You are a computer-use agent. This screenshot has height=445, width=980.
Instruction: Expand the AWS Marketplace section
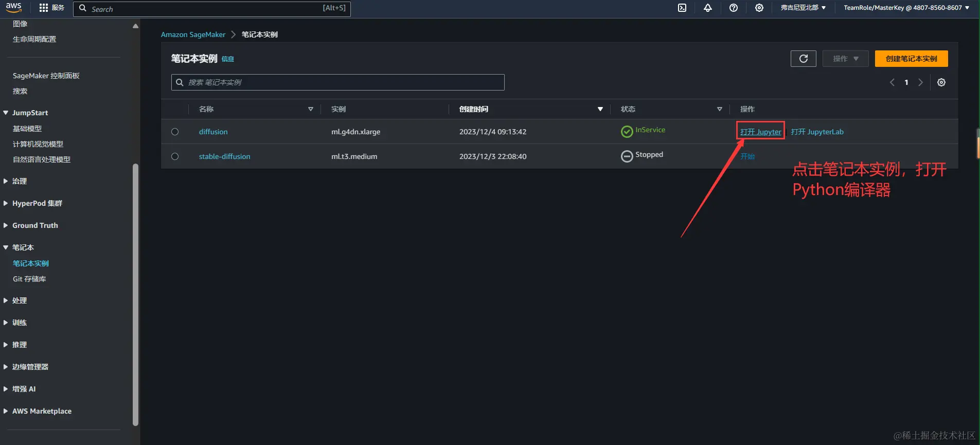[6, 411]
